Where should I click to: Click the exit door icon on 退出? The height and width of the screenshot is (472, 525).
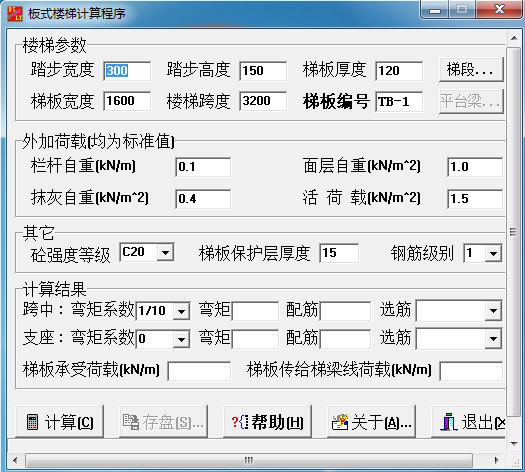coord(449,422)
